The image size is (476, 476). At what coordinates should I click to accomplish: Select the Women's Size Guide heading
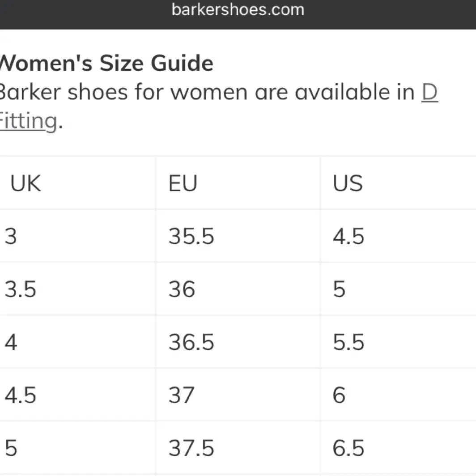coord(106,63)
